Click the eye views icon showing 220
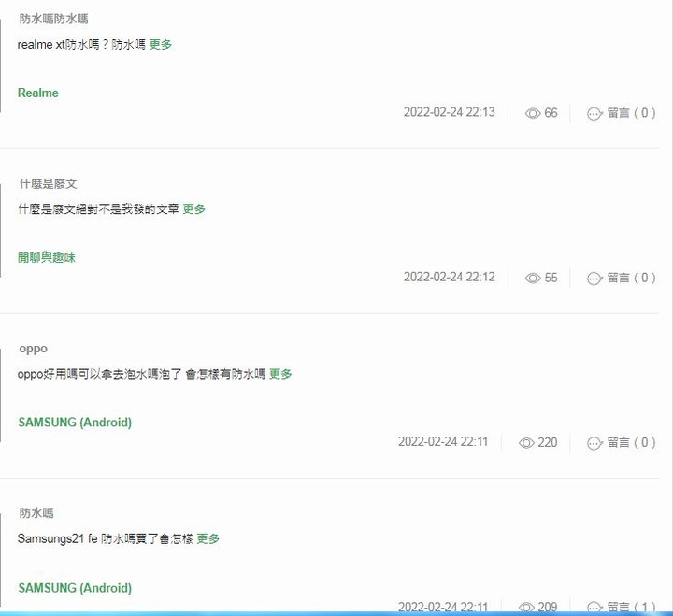This screenshot has height=616, width=673. (526, 442)
